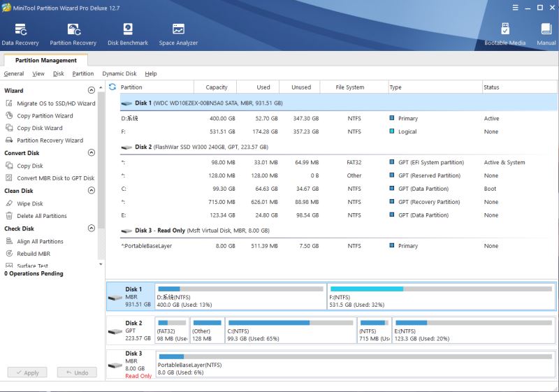
Task: Click the Apply button
Action: tap(27, 372)
